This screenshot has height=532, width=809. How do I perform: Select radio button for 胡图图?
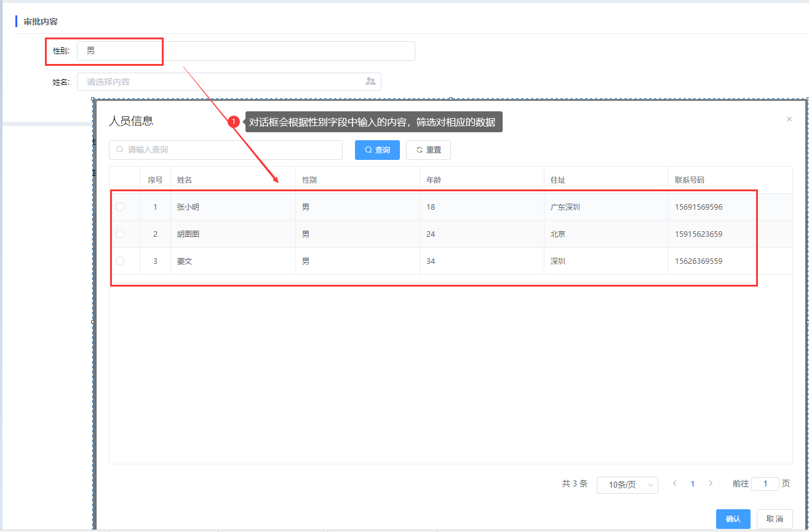pyautogui.click(x=120, y=234)
